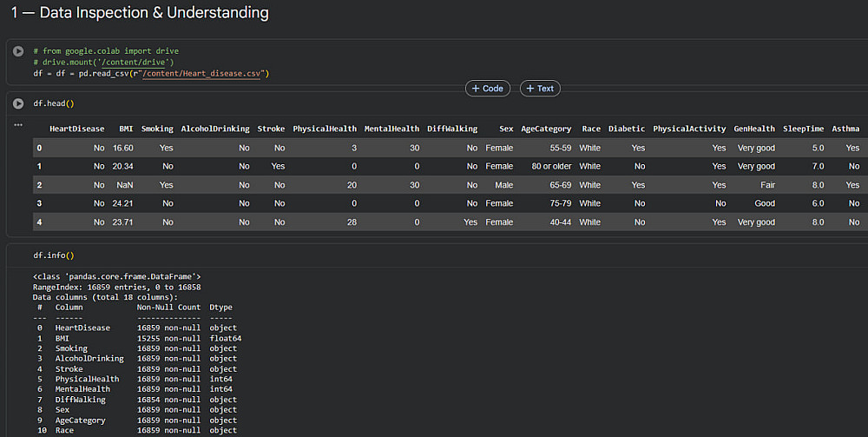Click into the df.info() code line

pos(54,255)
